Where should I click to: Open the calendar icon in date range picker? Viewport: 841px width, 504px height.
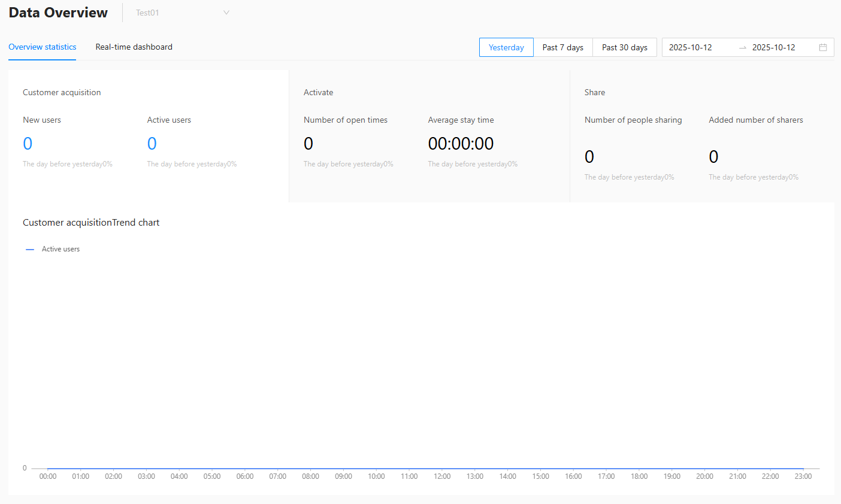pos(823,47)
